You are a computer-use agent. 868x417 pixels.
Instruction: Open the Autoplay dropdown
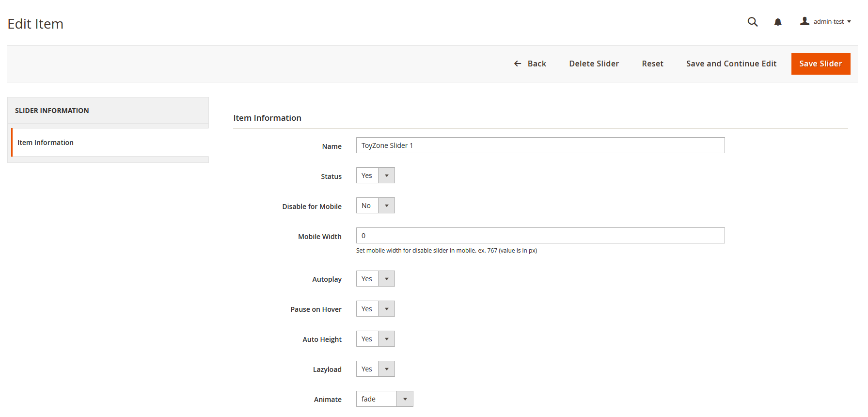click(x=375, y=279)
